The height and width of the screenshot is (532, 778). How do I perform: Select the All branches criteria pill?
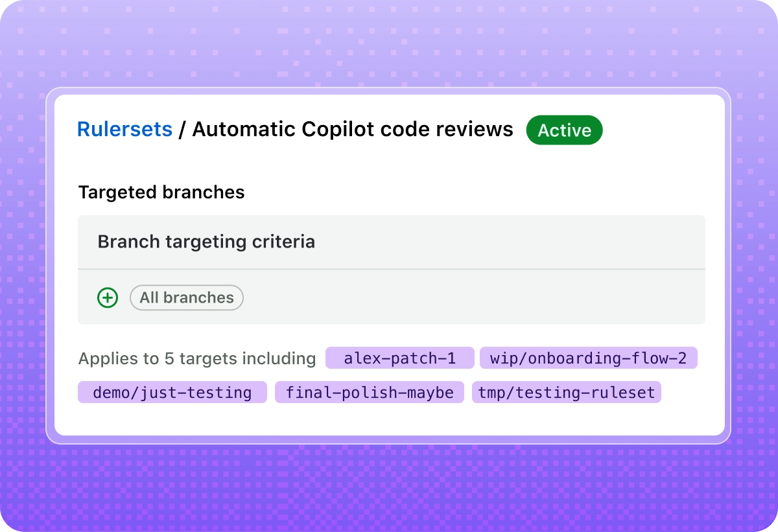[x=186, y=297]
